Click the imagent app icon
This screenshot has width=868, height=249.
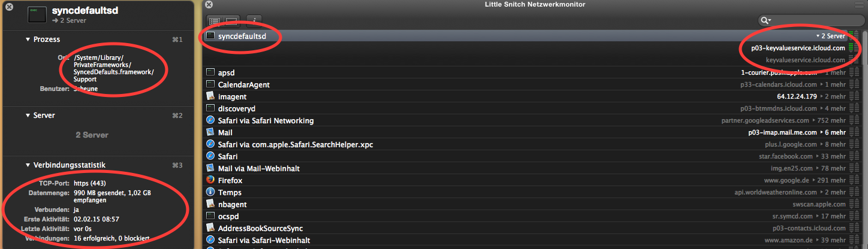[210, 96]
